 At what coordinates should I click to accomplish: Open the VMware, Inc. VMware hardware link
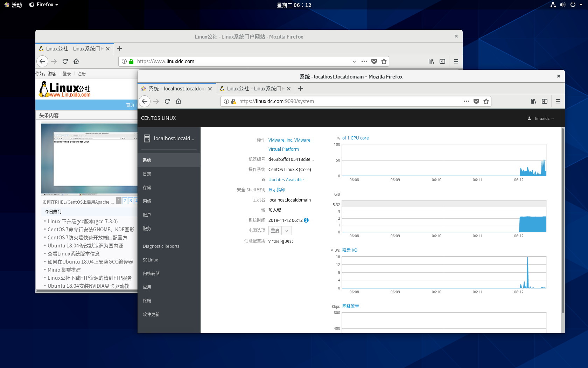pyautogui.click(x=289, y=144)
